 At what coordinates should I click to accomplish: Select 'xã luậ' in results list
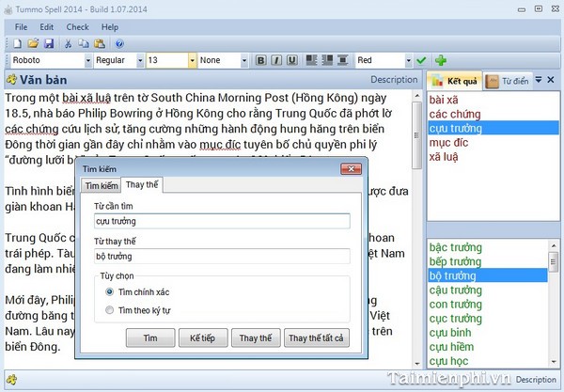493,157
